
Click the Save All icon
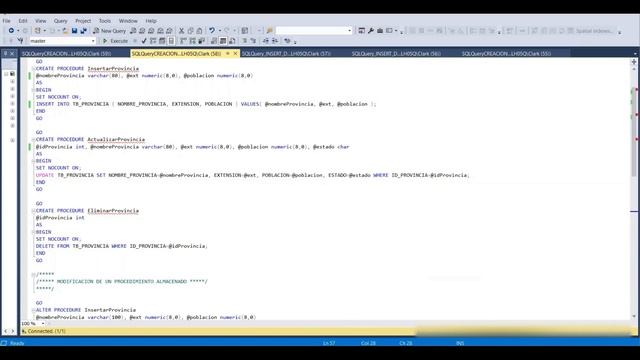pyautogui.click(x=84, y=31)
